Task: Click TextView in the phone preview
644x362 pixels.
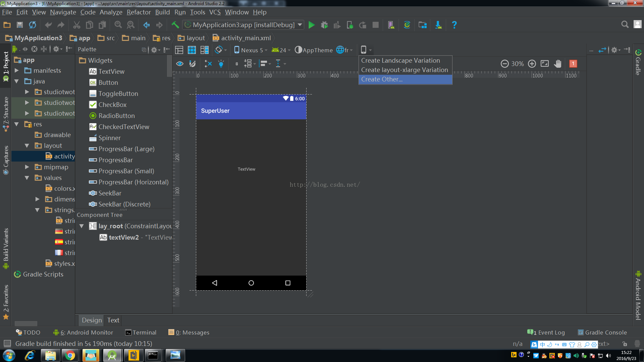Action: [x=247, y=169]
